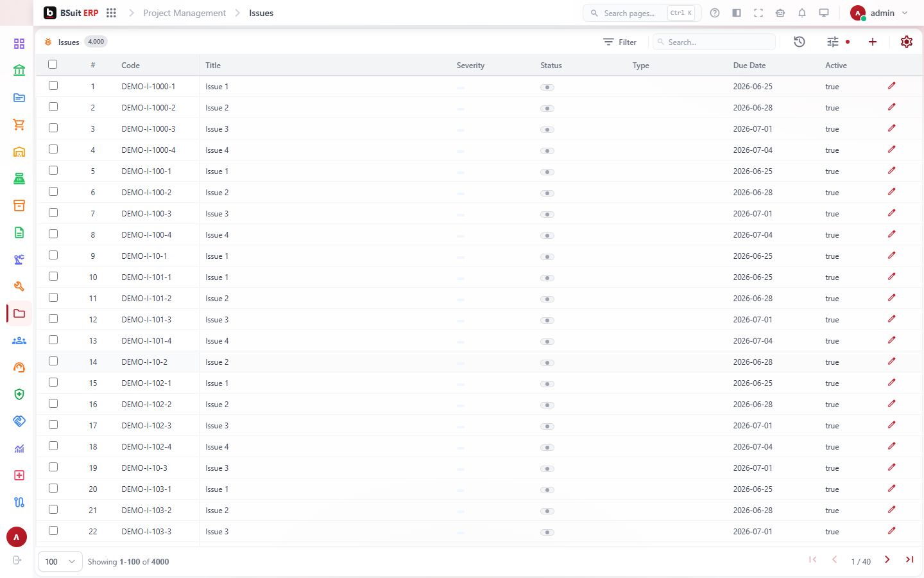The height and width of the screenshot is (578, 924).
Task: Go to next page arrow
Action: click(x=887, y=560)
